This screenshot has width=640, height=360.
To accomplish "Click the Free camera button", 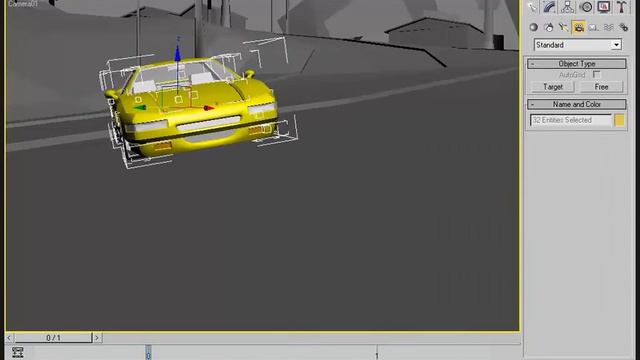I will (601, 87).
